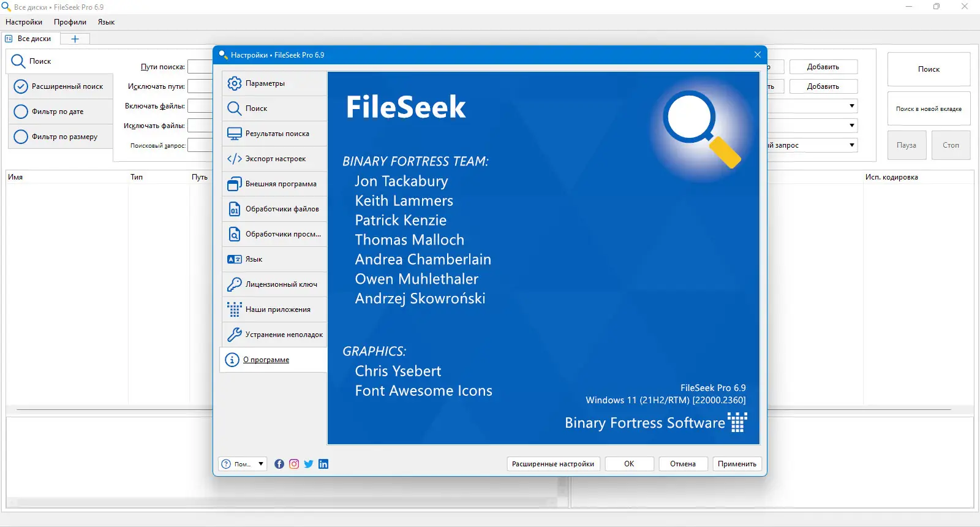Toggle Фильтр по дате option

click(x=61, y=112)
